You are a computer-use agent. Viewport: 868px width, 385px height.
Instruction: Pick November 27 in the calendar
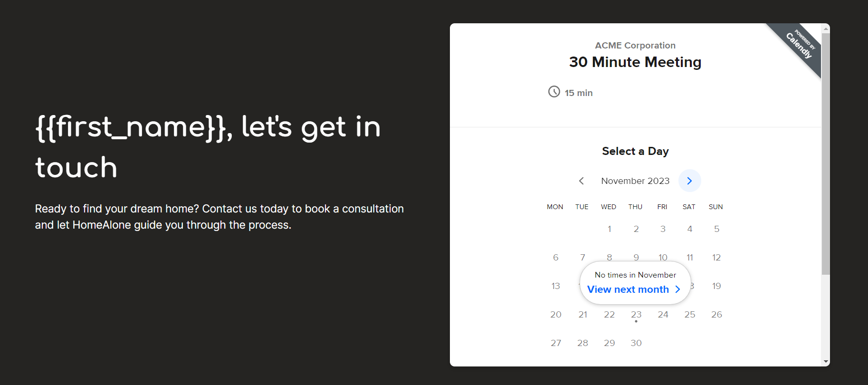point(556,343)
